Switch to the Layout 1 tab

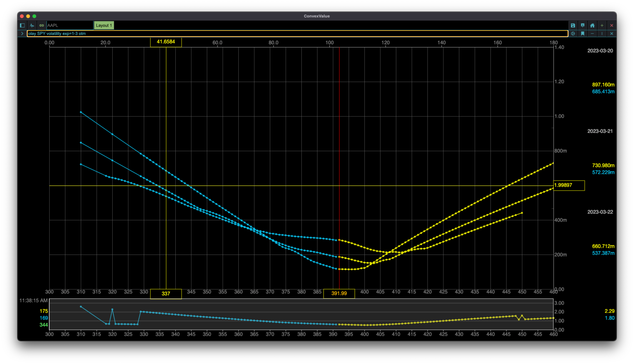click(x=104, y=25)
